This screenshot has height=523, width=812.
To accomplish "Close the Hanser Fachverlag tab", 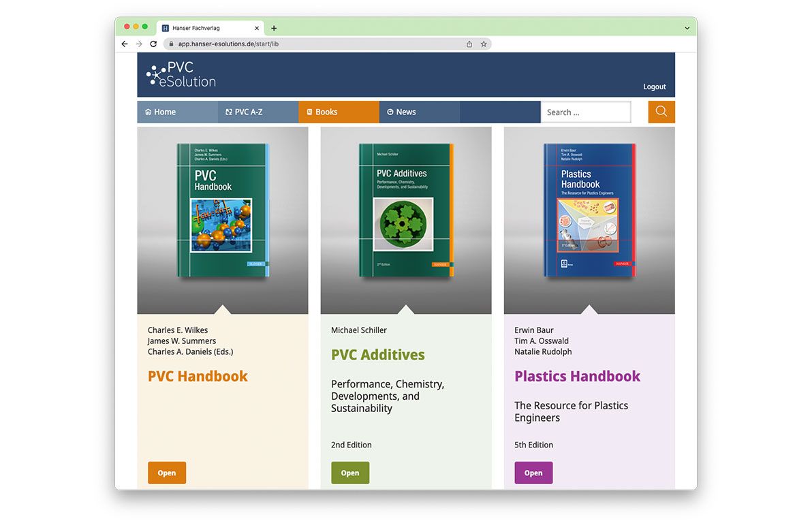I will [x=257, y=28].
